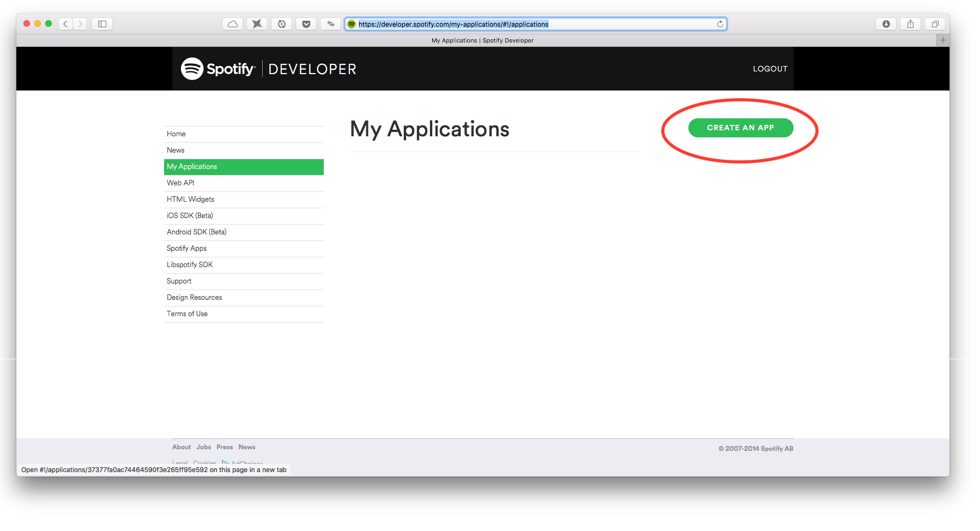Viewport: 980px width, 531px height.
Task: Open Design Resources in the sidebar
Action: pyautogui.click(x=244, y=298)
